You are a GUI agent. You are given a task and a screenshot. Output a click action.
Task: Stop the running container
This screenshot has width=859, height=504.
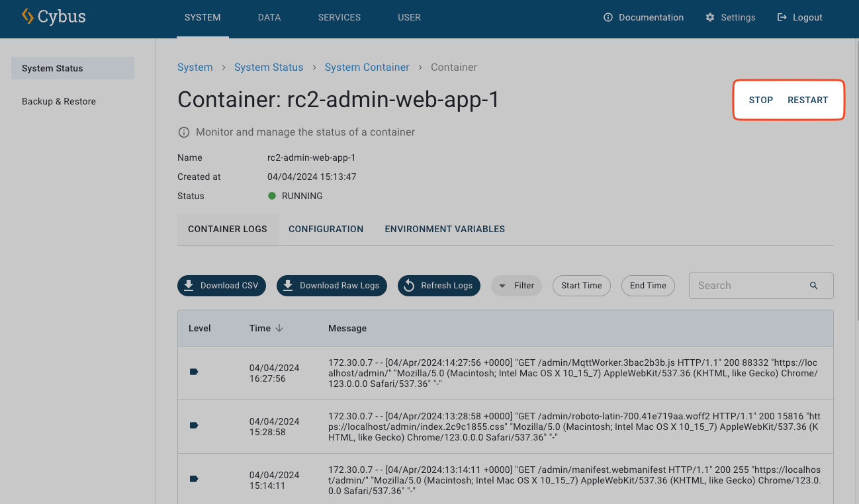click(760, 100)
